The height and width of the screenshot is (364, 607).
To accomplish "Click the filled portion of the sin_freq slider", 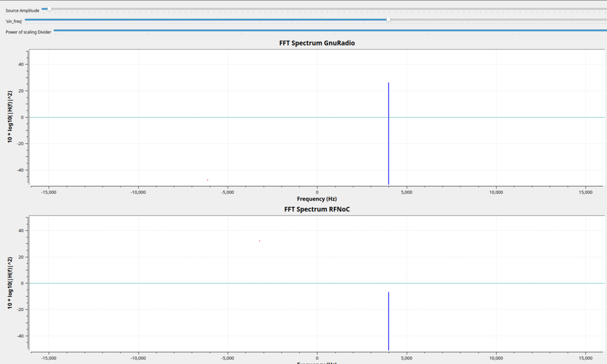I will tap(202, 20).
